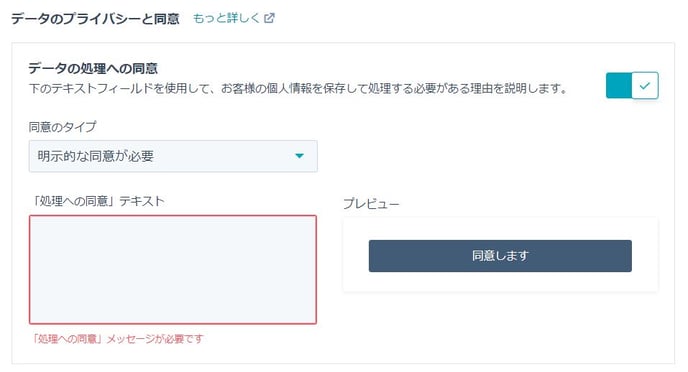Click the red 「処理への同意」メッセージが必要です error text
688x372 pixels.
[118, 339]
